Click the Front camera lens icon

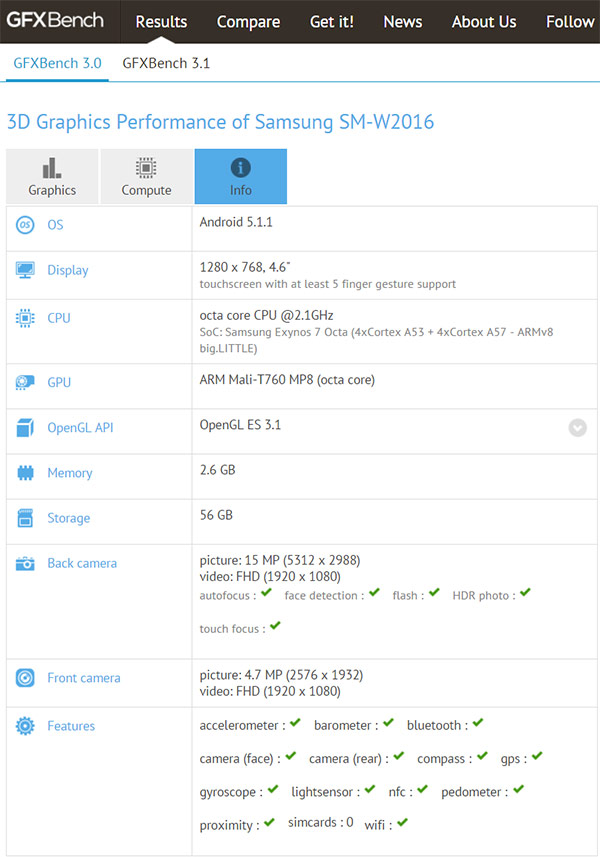click(25, 678)
